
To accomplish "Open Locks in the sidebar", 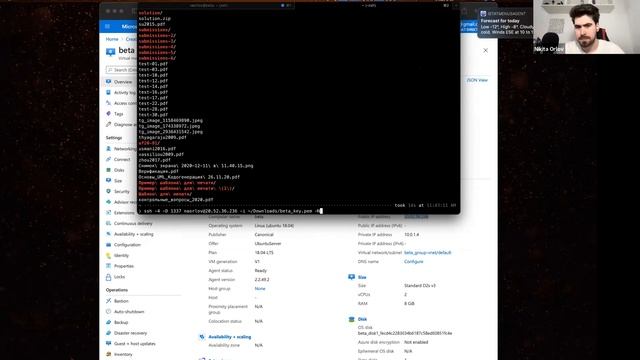I will click(119, 277).
